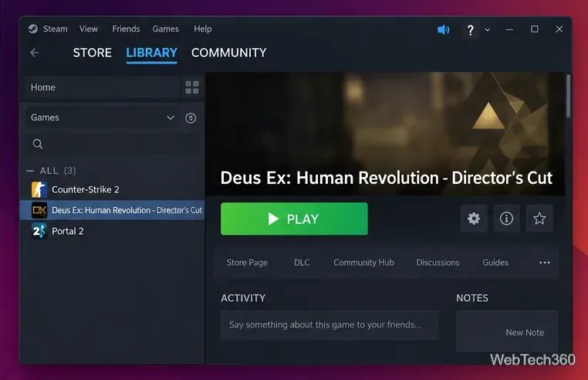
Task: Open the Games filter dropdown
Action: coord(103,117)
